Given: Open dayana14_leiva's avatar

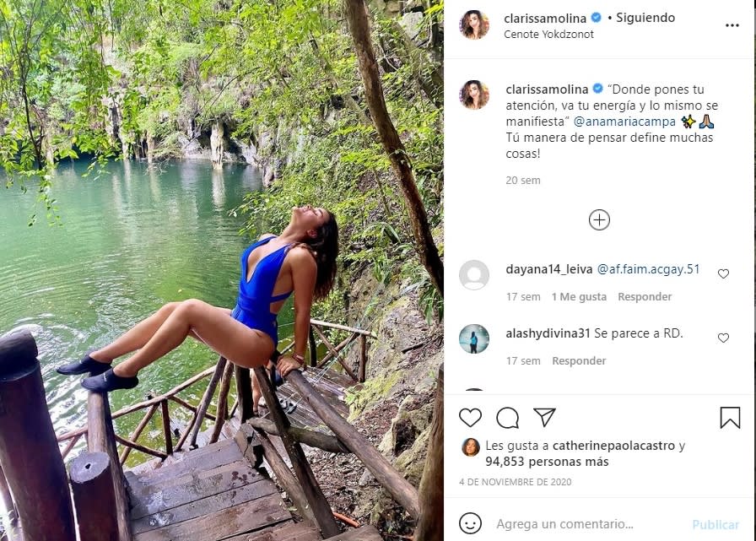Looking at the screenshot, I should (x=474, y=275).
